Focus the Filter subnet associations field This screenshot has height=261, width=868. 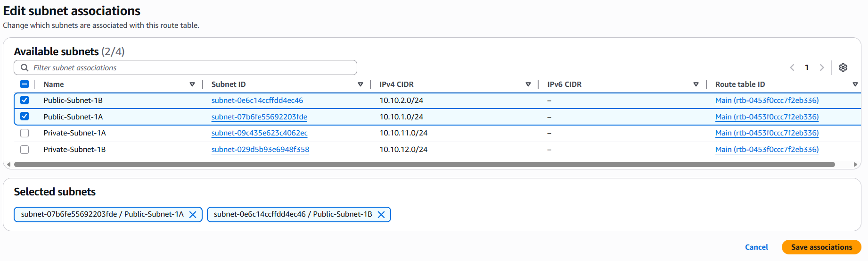185,67
